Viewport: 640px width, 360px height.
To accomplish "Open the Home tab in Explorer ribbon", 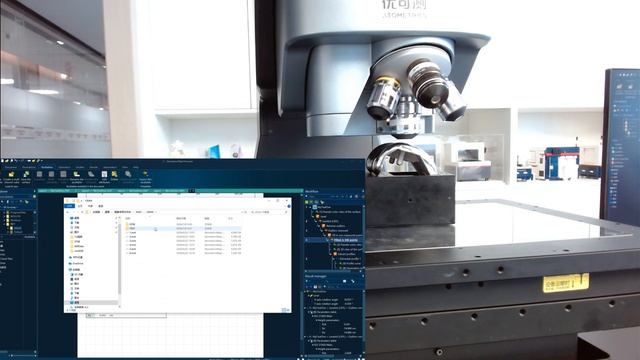I will point(80,206).
